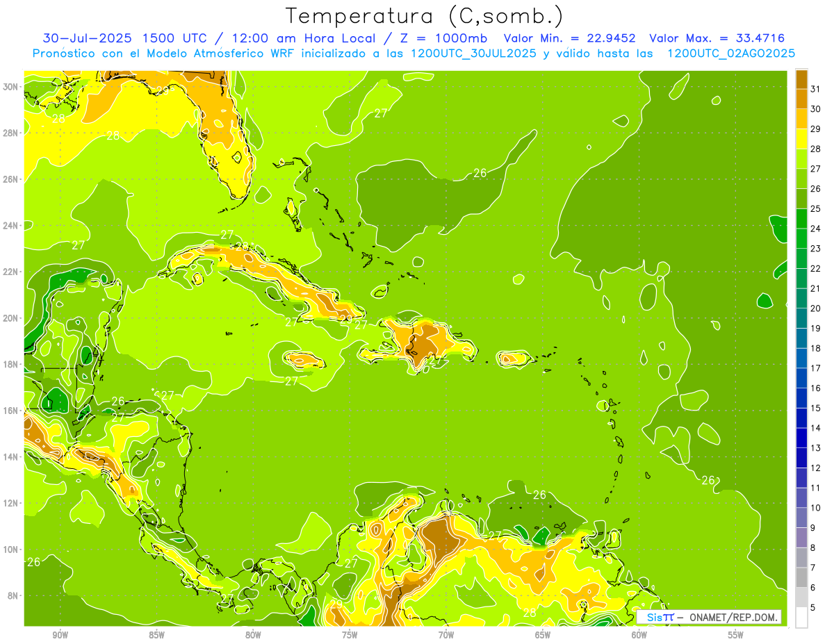Click the legend value 29
Image resolution: width=834 pixels, height=644 pixels.
click(815, 129)
